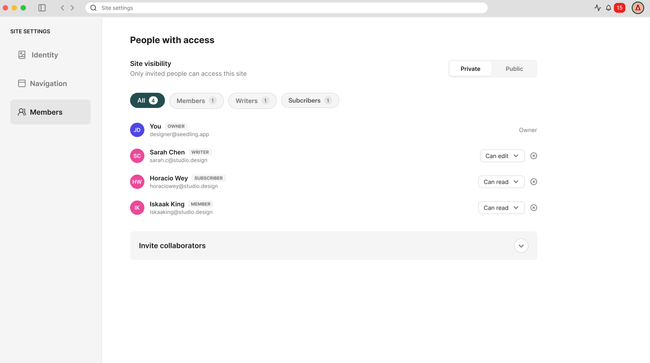Click the Invite collaborators heading

172,246
